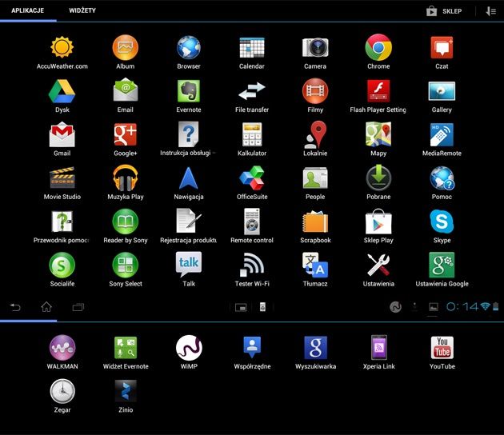Viewport: 504px width, 435px height.
Task: Open the Tłumacz translator app
Action: tap(315, 265)
